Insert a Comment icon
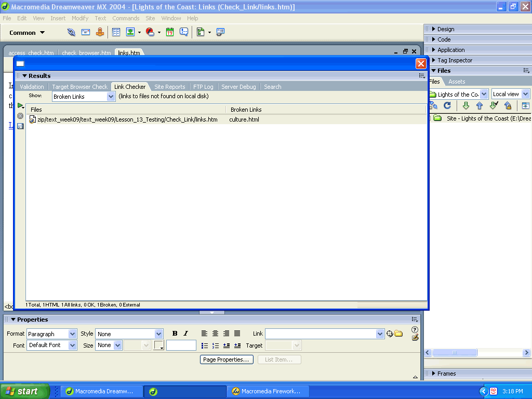The height and width of the screenshot is (399, 532). [x=184, y=32]
